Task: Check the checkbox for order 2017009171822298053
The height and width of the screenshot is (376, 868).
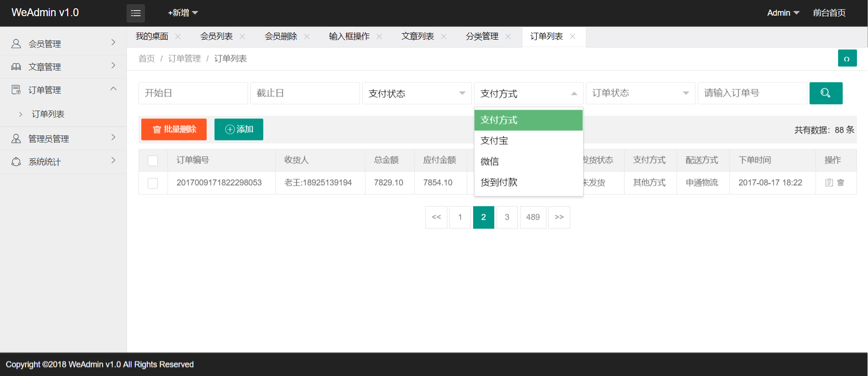Action: pyautogui.click(x=153, y=183)
